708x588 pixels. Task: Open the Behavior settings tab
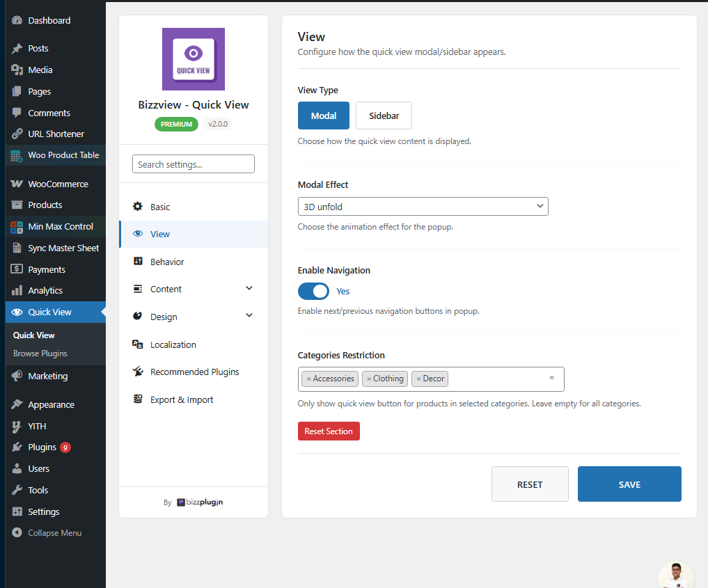tap(194, 262)
